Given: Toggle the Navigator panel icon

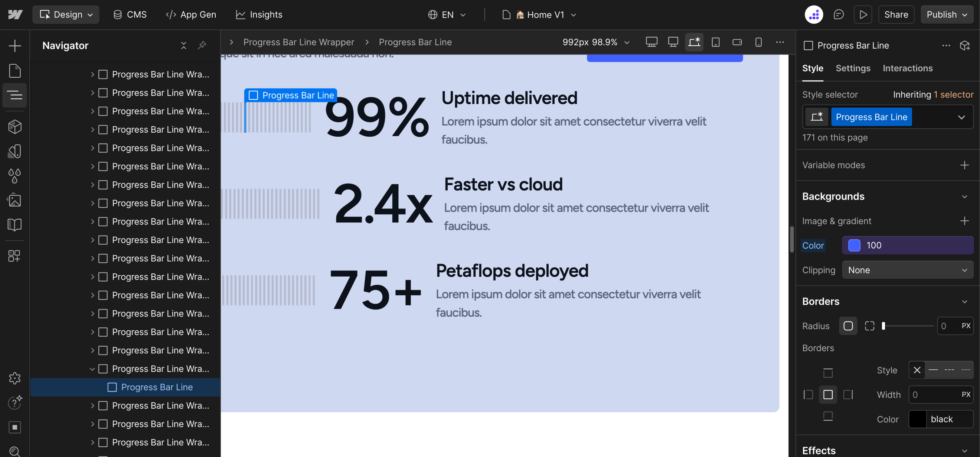Looking at the screenshot, I should (x=14, y=95).
